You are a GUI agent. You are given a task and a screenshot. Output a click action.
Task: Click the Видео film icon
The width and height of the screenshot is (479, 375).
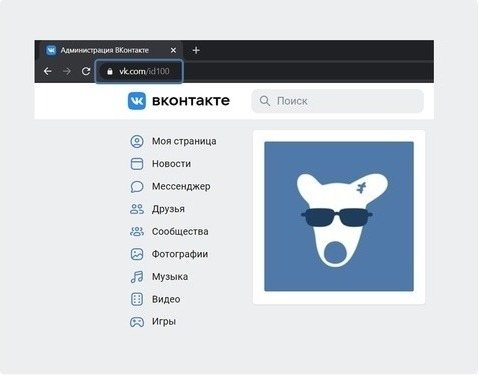pos(137,299)
